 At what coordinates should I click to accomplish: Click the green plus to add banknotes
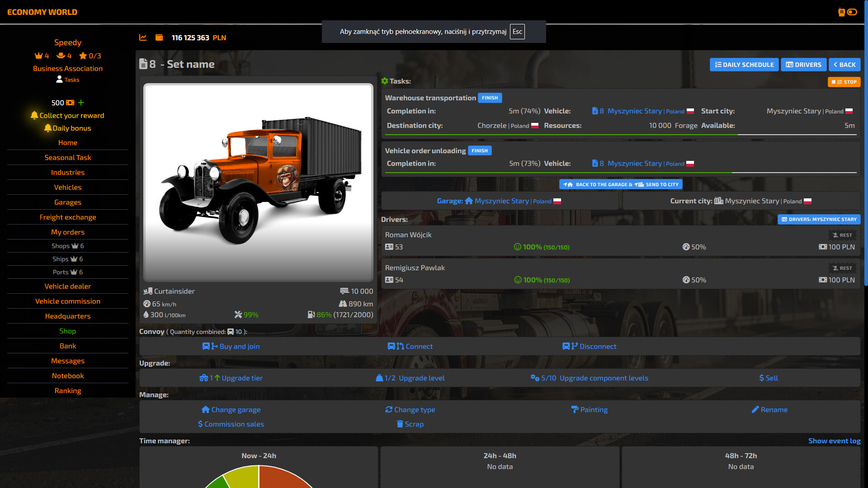coord(81,103)
